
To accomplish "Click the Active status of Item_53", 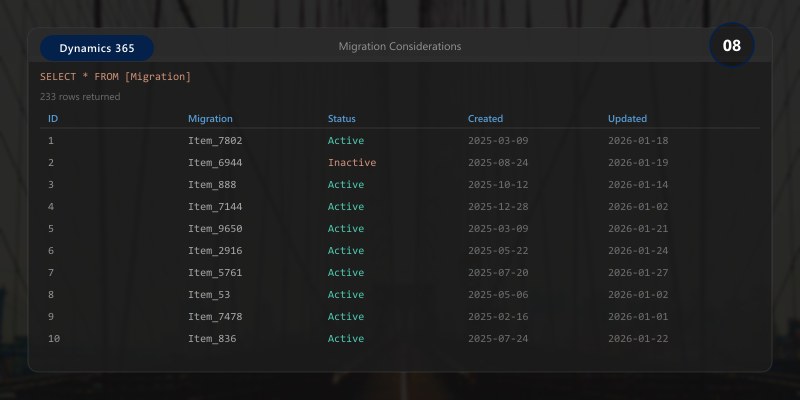I will (346, 294).
